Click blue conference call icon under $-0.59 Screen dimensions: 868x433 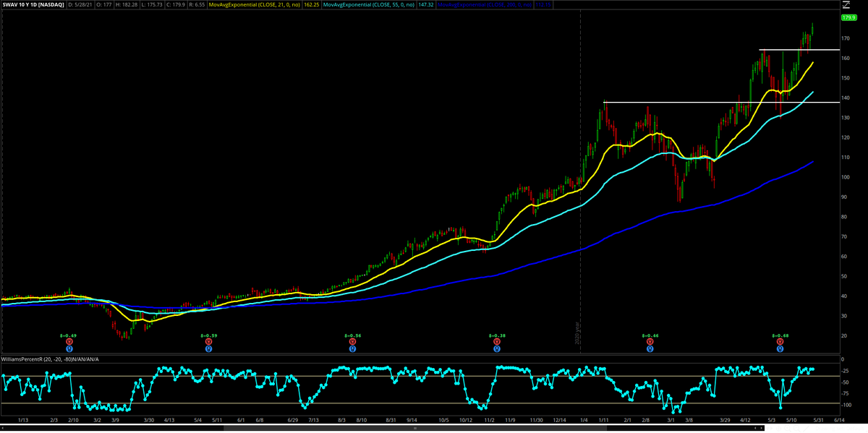tap(210, 348)
